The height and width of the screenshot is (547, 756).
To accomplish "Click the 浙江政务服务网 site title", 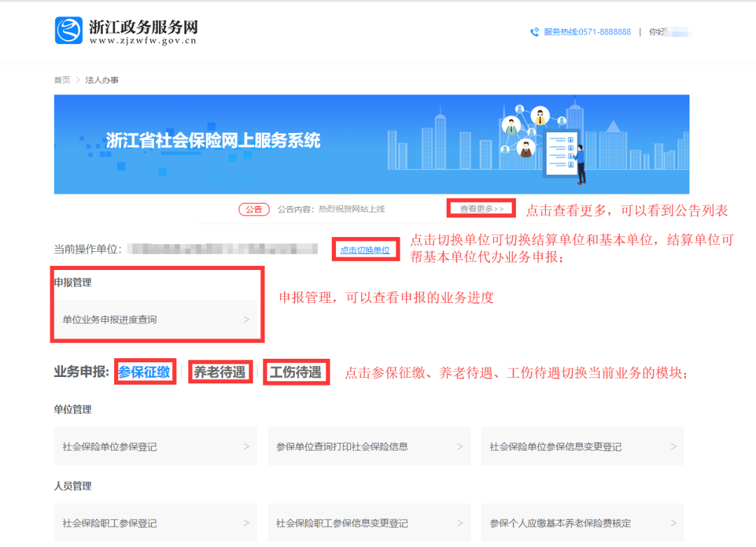I will click(143, 27).
